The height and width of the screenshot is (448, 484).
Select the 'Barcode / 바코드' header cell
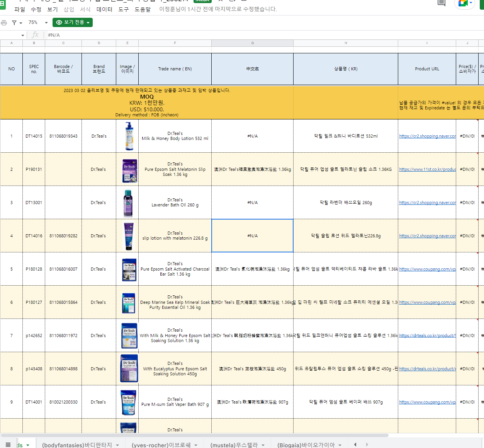tap(63, 69)
